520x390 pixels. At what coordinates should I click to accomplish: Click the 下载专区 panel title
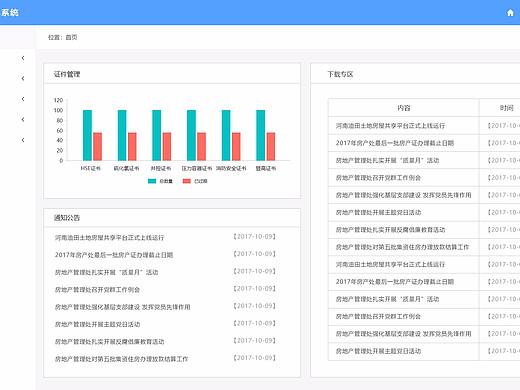[x=340, y=74]
